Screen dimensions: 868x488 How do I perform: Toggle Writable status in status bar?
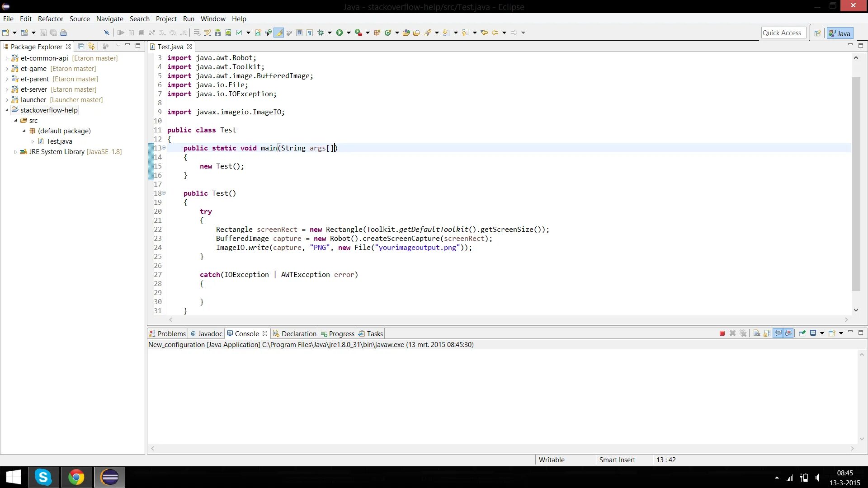(552, 460)
